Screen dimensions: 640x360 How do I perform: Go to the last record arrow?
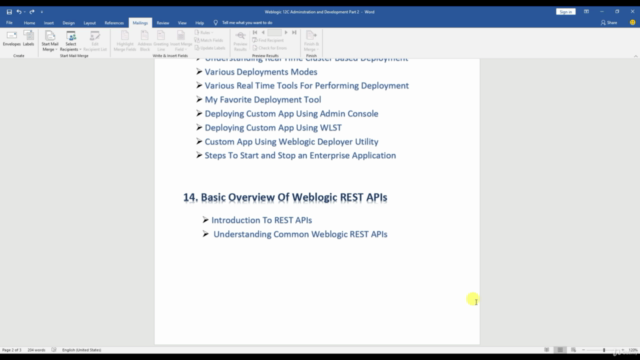294,32
